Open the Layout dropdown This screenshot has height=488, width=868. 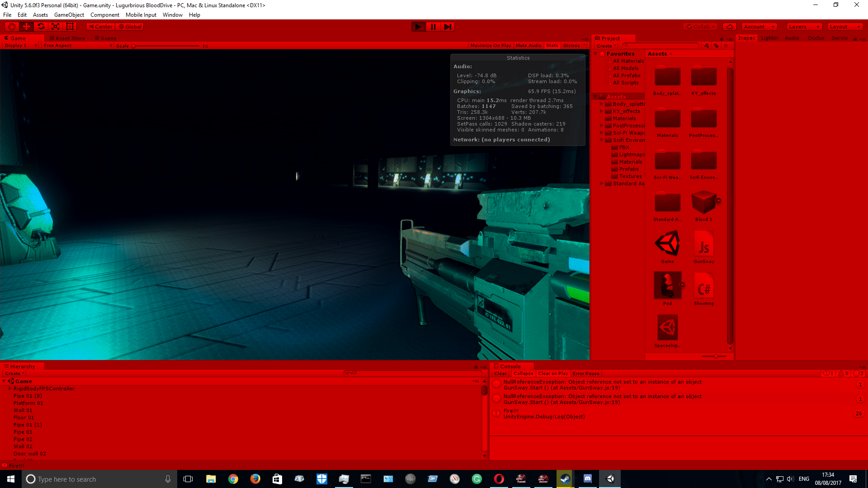coord(845,27)
